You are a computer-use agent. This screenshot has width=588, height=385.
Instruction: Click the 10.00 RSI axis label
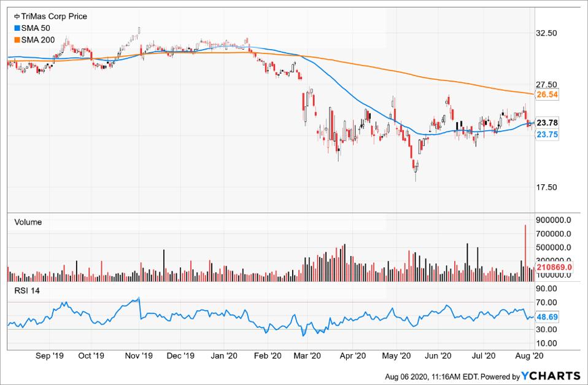coord(546,343)
